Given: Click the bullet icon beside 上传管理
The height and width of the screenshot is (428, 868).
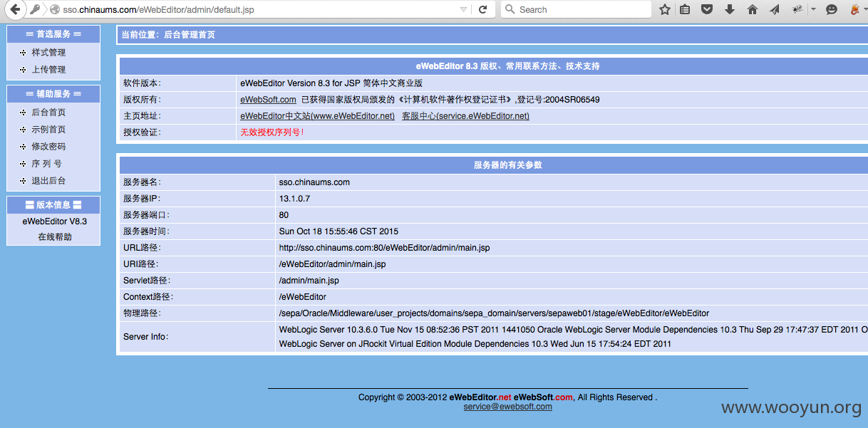Looking at the screenshot, I should [x=24, y=70].
